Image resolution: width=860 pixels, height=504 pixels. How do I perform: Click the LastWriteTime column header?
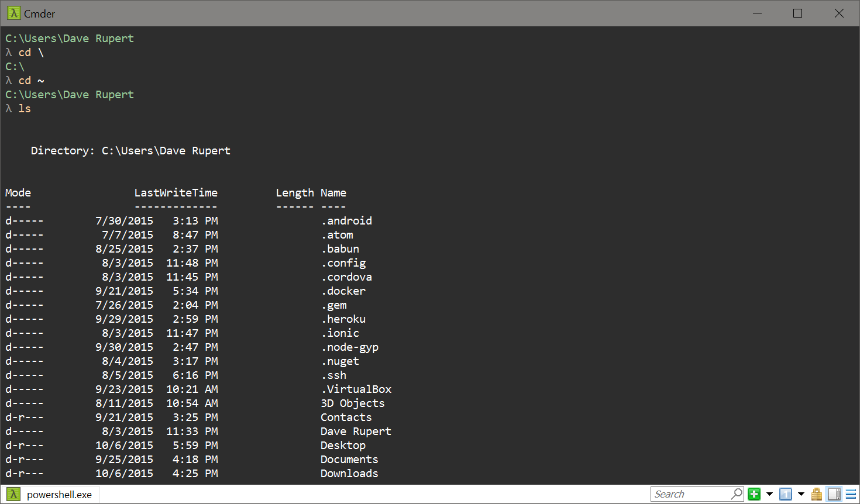coord(176,192)
